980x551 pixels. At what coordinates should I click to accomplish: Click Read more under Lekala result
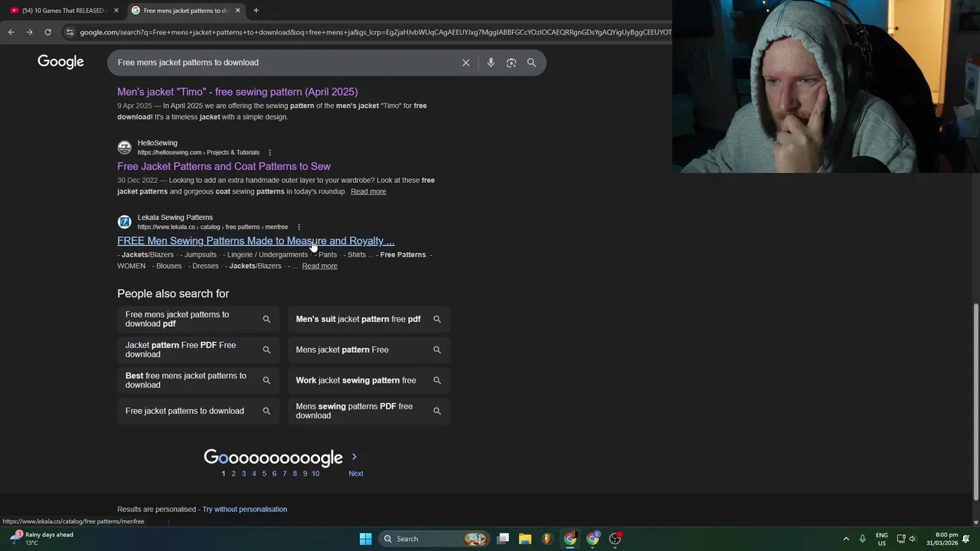point(319,266)
